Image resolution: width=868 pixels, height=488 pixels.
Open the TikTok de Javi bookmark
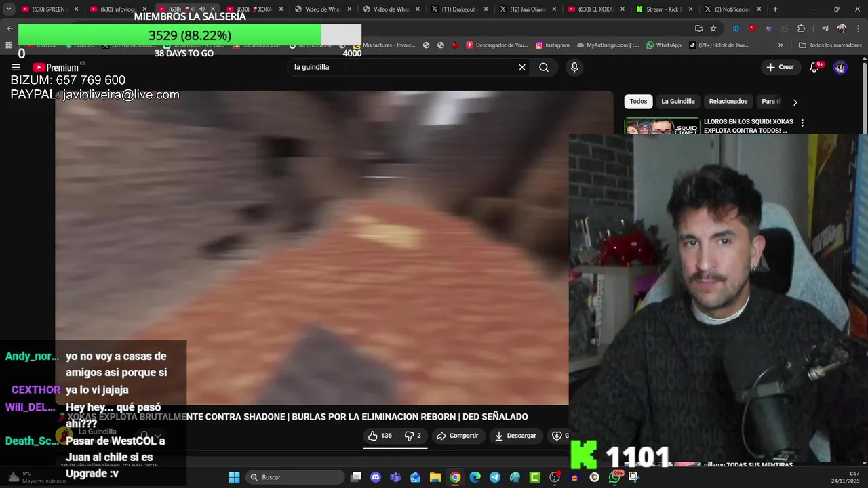(x=719, y=45)
